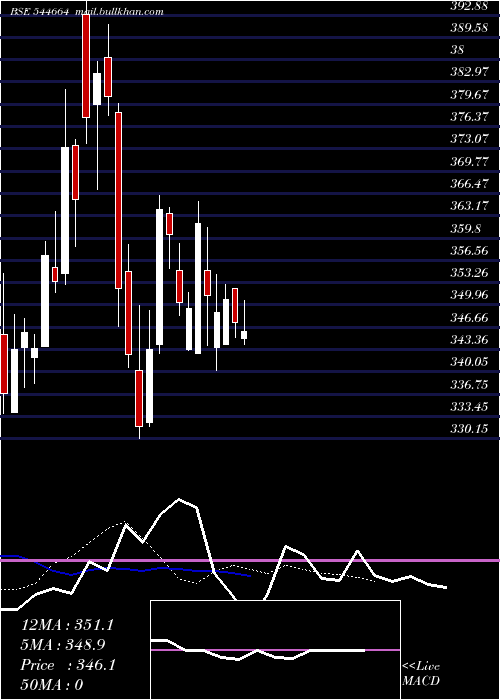The width and height of the screenshot is (500, 700).
Task: Select the 379.67 price axis label
Action: 470,95
